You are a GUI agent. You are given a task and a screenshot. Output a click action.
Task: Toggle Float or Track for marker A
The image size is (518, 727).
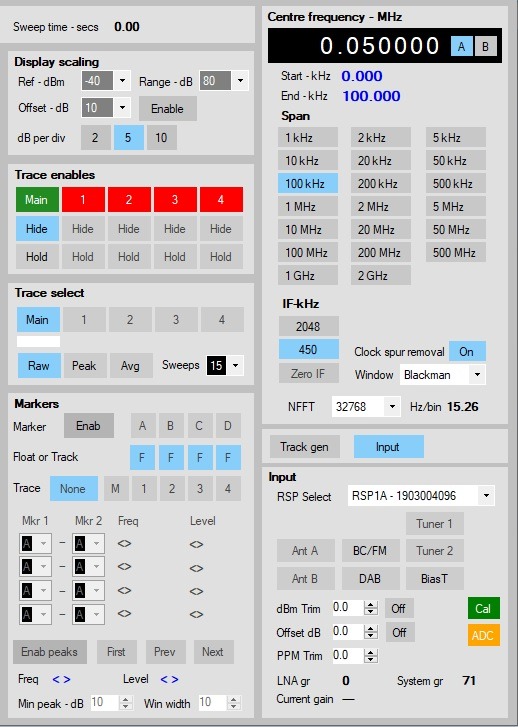click(142, 458)
